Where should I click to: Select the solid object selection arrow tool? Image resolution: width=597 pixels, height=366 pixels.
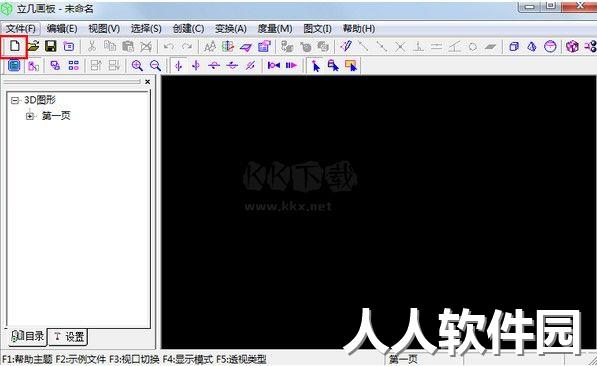click(x=333, y=66)
